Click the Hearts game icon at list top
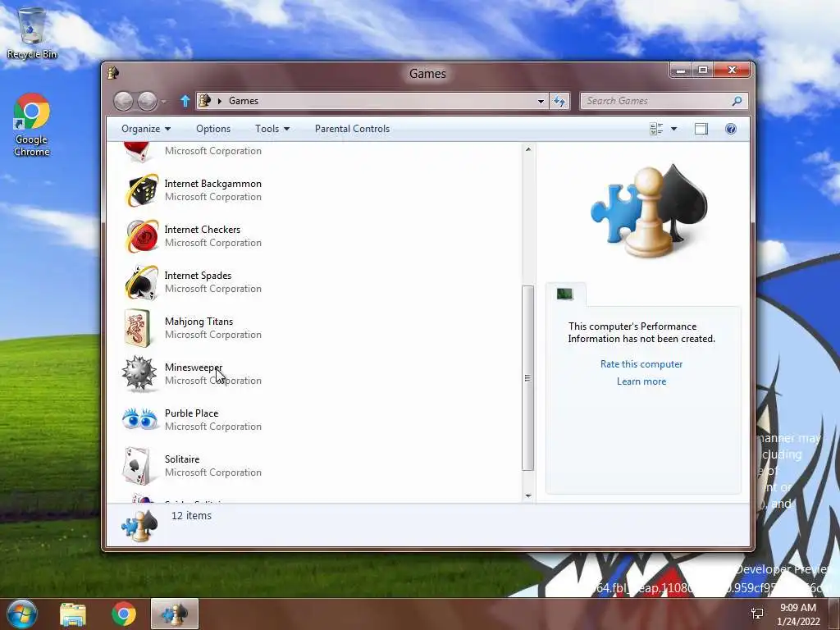 click(137, 151)
